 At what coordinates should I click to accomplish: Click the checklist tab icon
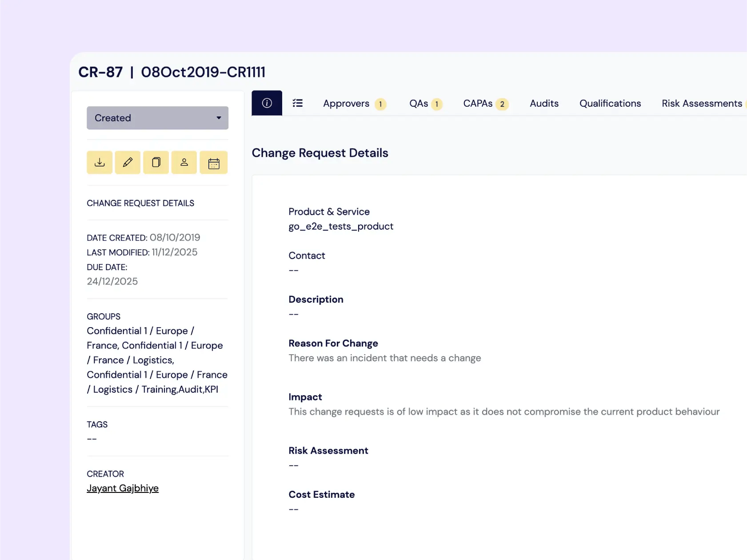point(298,103)
